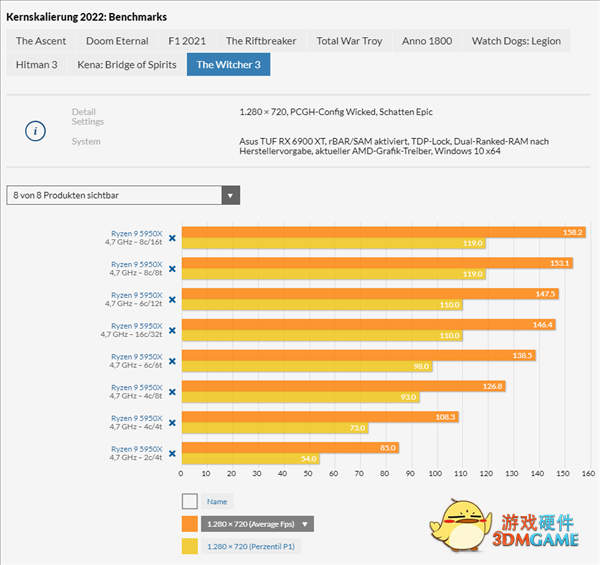
Task: Click the white Name legend swatch
Action: coord(190,501)
